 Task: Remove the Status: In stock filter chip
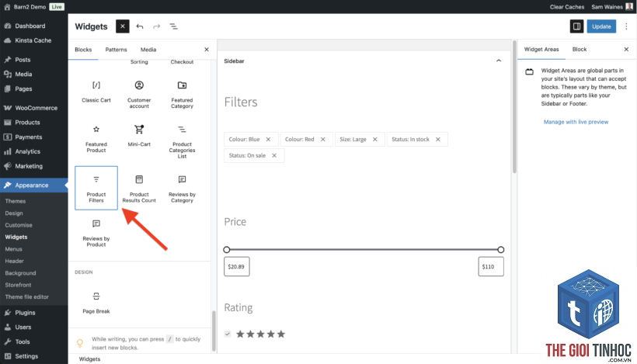coord(438,139)
